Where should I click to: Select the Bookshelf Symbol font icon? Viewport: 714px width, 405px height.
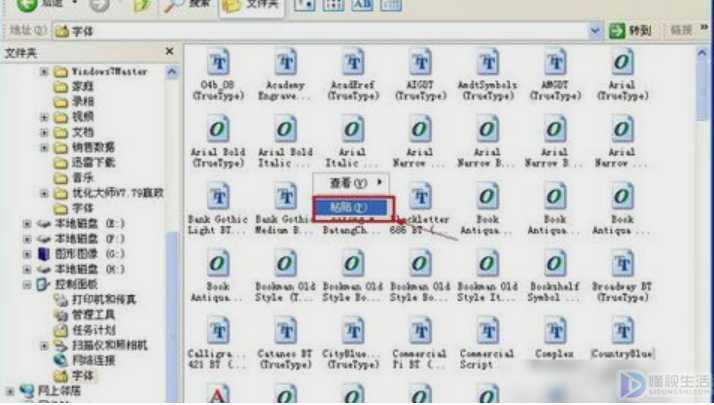click(x=555, y=263)
